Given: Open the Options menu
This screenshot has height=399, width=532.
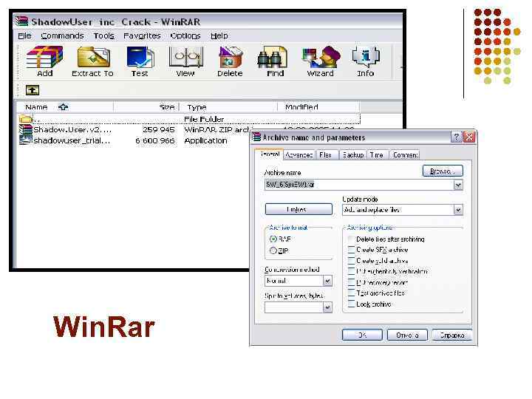Looking at the screenshot, I should (185, 35).
